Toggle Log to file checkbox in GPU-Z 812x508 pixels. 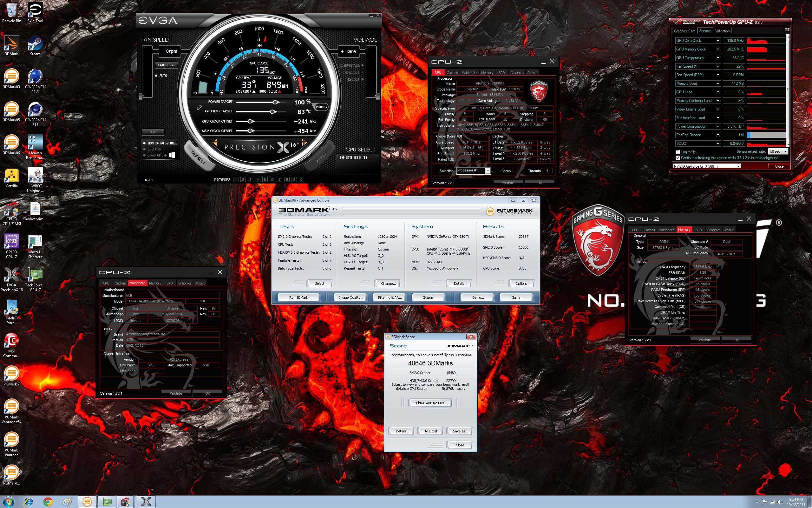pyautogui.click(x=678, y=152)
